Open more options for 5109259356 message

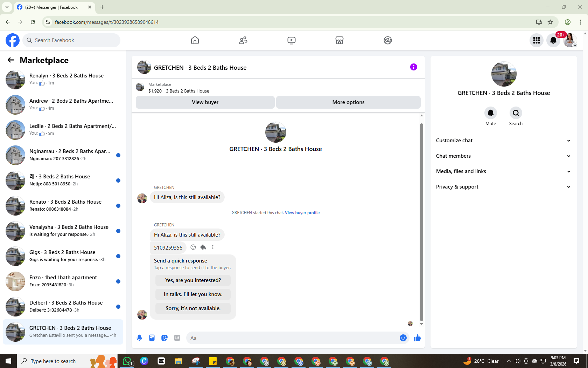click(213, 247)
